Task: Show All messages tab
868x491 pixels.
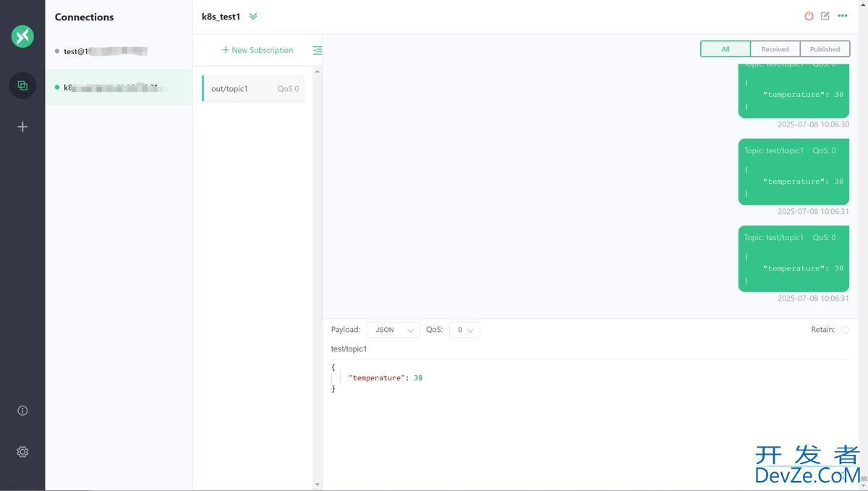Action: (726, 49)
